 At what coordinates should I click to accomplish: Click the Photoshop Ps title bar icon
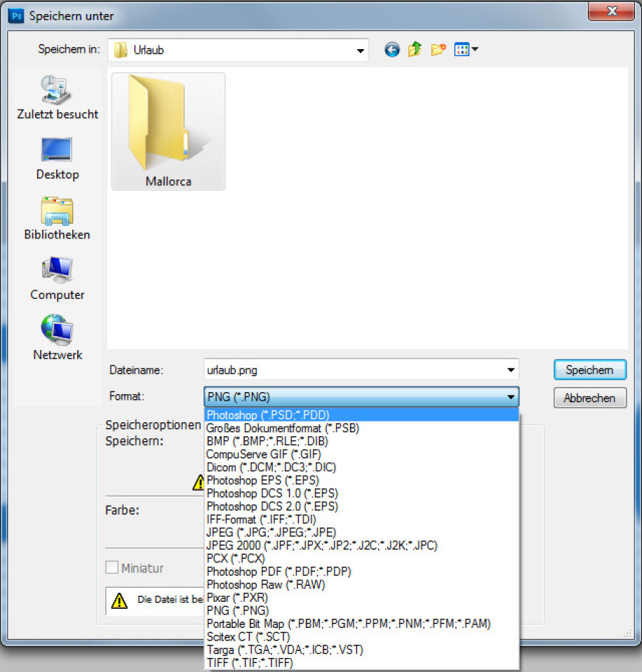tap(16, 16)
